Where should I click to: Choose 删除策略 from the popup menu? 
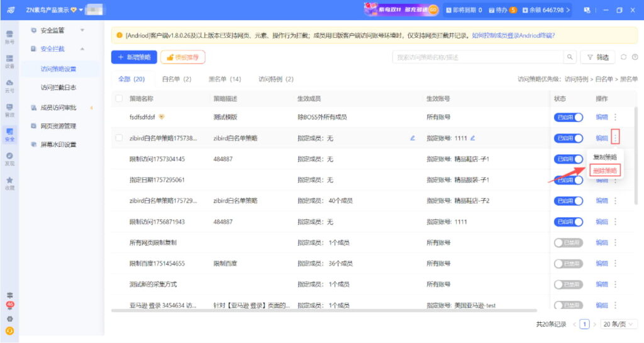tap(605, 171)
